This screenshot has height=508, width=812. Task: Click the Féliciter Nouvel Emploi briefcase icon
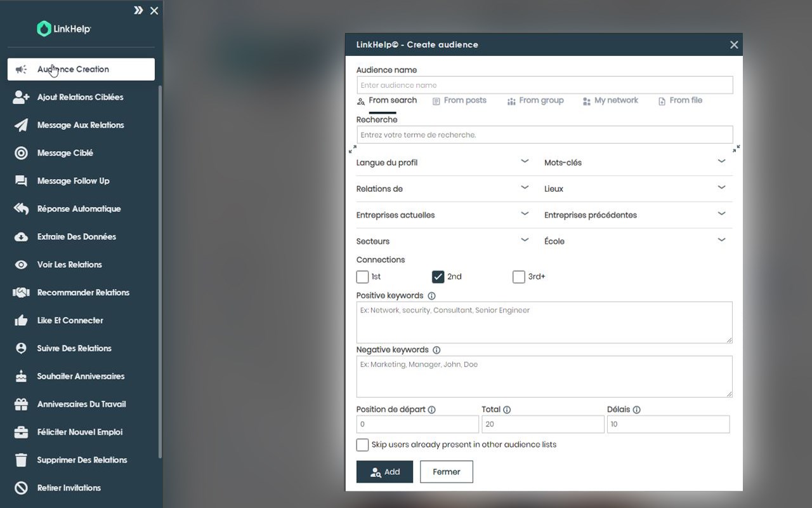pyautogui.click(x=22, y=432)
